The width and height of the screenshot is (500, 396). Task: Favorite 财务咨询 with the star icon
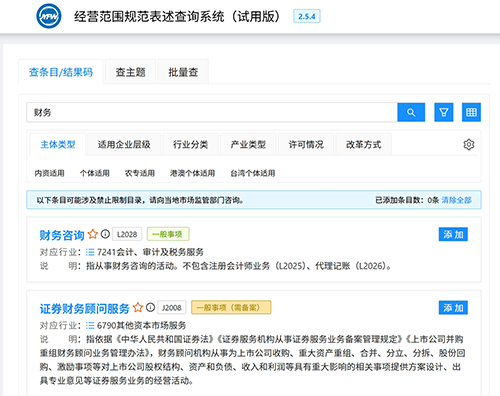pyautogui.click(x=93, y=234)
